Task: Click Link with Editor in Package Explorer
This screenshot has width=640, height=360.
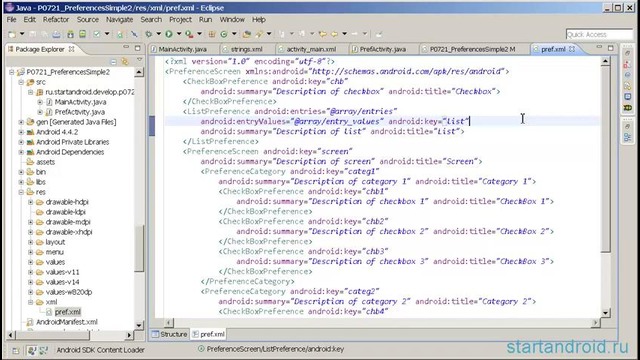Action: [x=125, y=62]
